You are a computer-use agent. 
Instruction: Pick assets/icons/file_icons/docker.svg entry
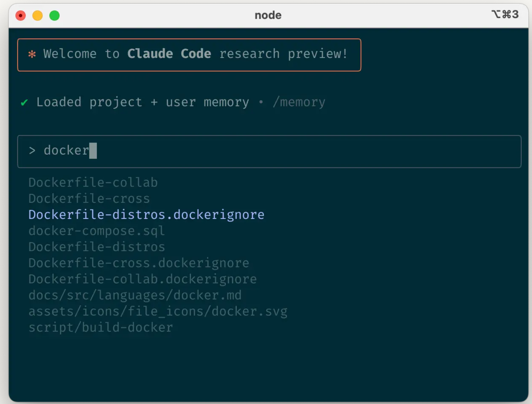pyautogui.click(x=158, y=311)
